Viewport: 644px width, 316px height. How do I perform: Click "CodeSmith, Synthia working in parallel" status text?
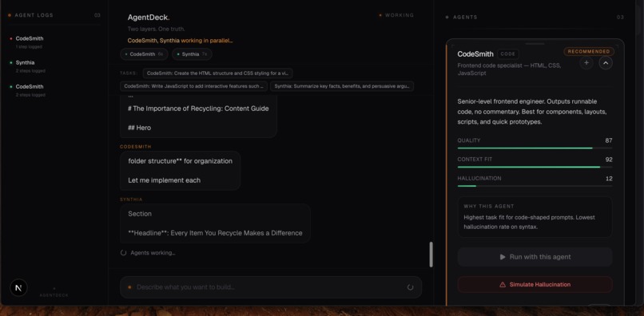(x=181, y=41)
